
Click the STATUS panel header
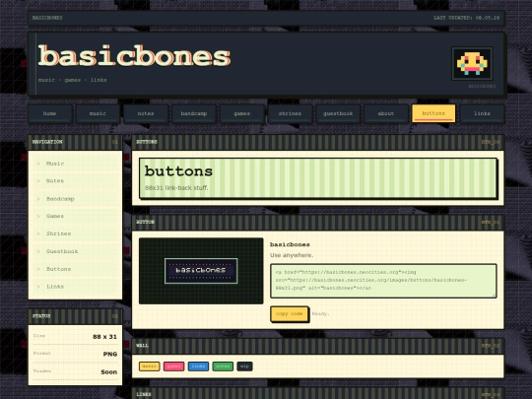pos(75,316)
